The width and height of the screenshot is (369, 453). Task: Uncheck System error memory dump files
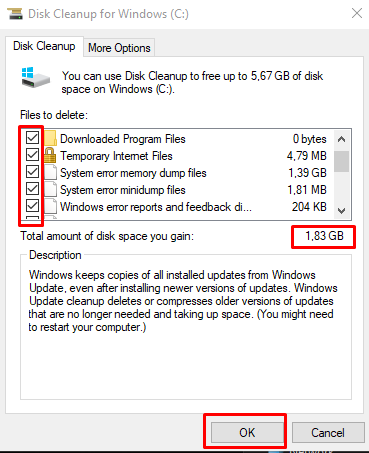click(33, 172)
